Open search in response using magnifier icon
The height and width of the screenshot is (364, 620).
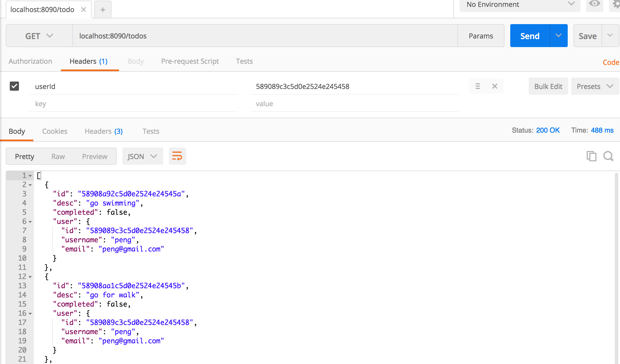[x=608, y=156]
